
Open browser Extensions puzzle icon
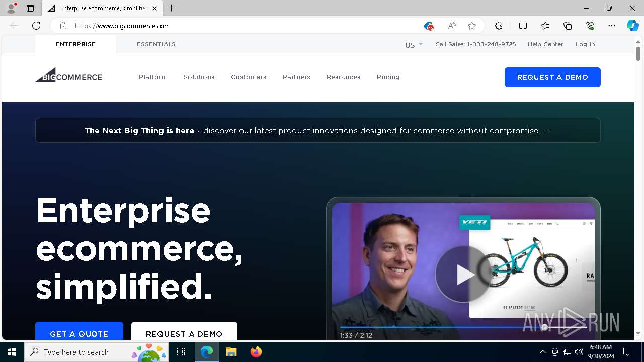click(x=499, y=26)
